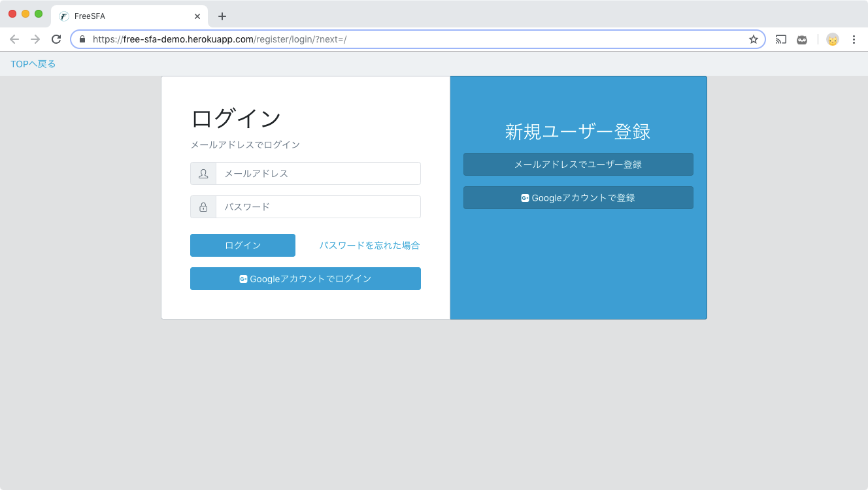Click the padlock site info icon
The height and width of the screenshot is (490, 868).
(x=82, y=39)
